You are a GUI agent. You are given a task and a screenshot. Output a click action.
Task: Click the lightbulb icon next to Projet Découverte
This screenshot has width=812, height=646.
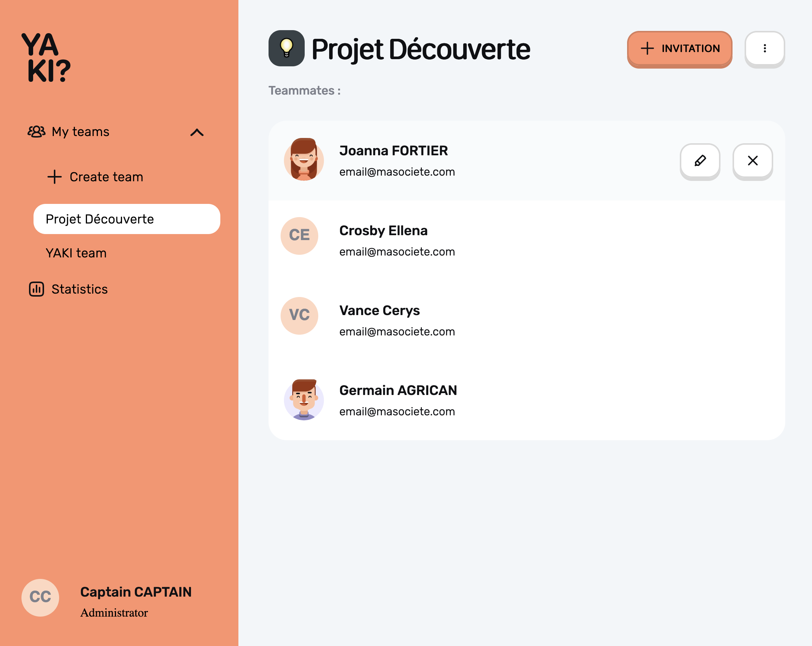(287, 48)
